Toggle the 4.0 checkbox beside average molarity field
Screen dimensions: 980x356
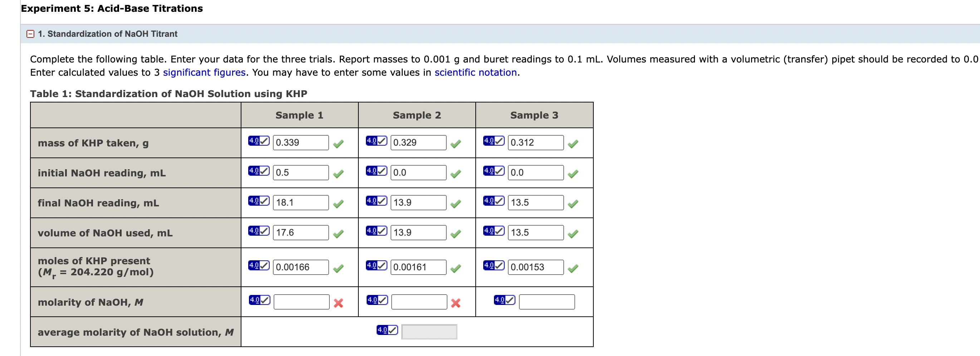[387, 330]
